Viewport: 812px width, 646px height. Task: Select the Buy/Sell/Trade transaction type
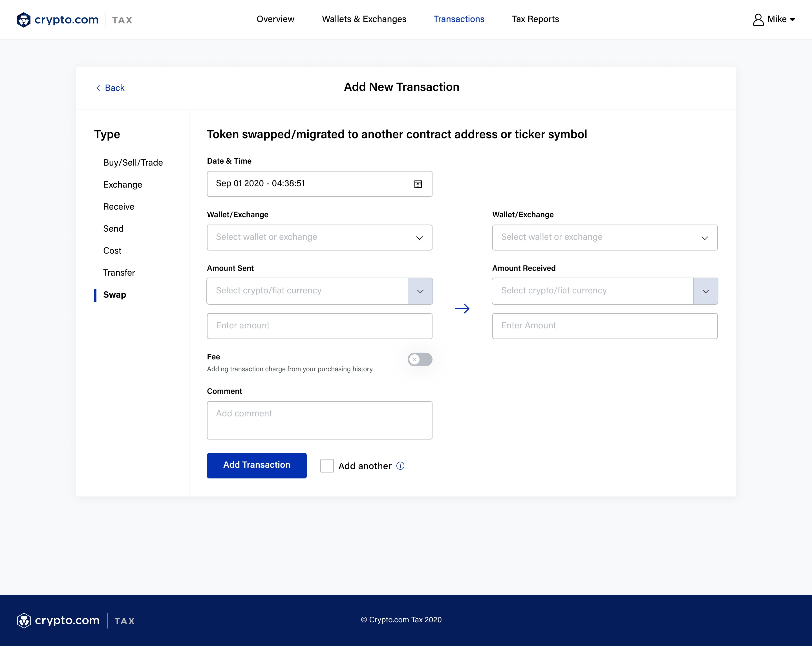133,162
